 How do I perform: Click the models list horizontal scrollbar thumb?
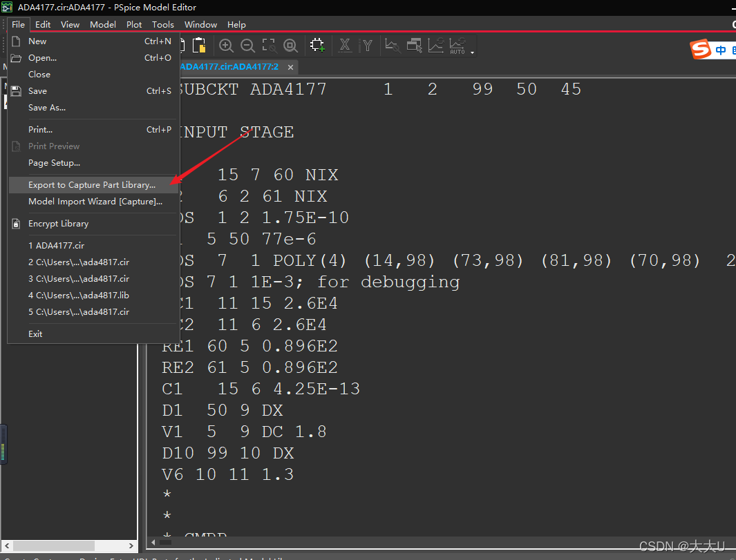pos(53,546)
